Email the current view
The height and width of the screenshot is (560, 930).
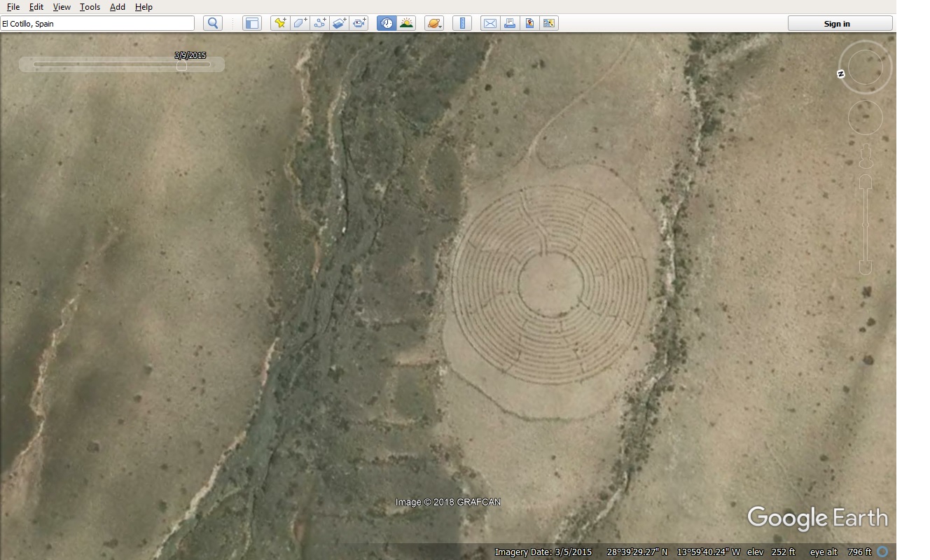click(x=490, y=23)
